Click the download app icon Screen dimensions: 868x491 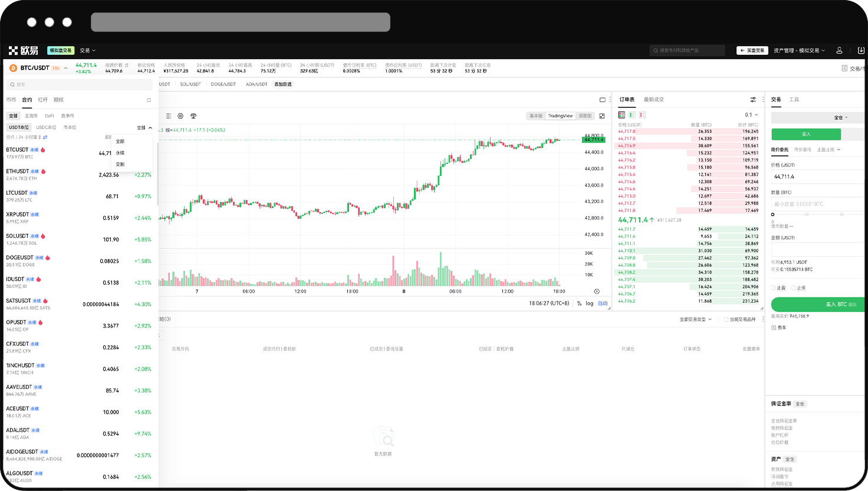(x=861, y=51)
